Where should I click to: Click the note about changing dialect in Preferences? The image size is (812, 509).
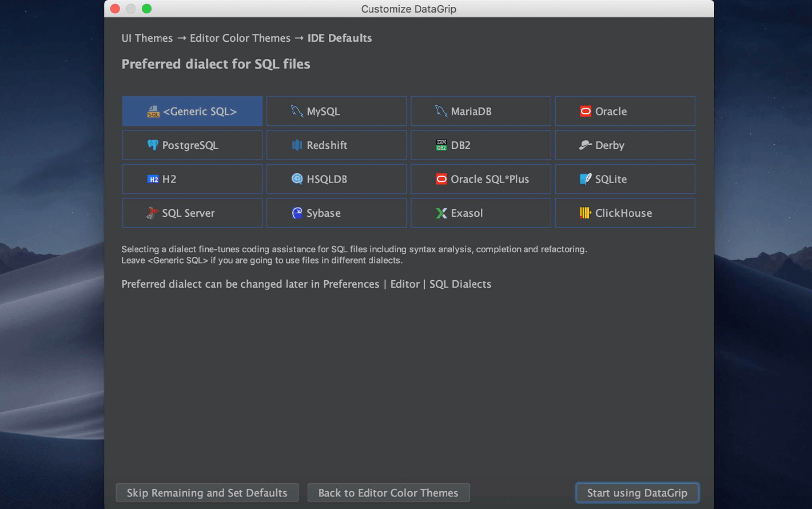307,284
